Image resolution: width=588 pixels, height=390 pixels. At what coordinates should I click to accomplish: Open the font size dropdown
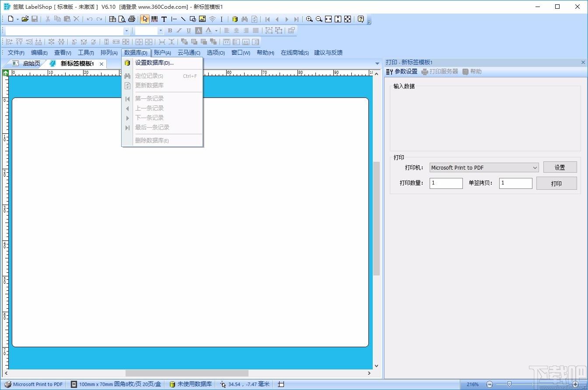tap(160, 31)
